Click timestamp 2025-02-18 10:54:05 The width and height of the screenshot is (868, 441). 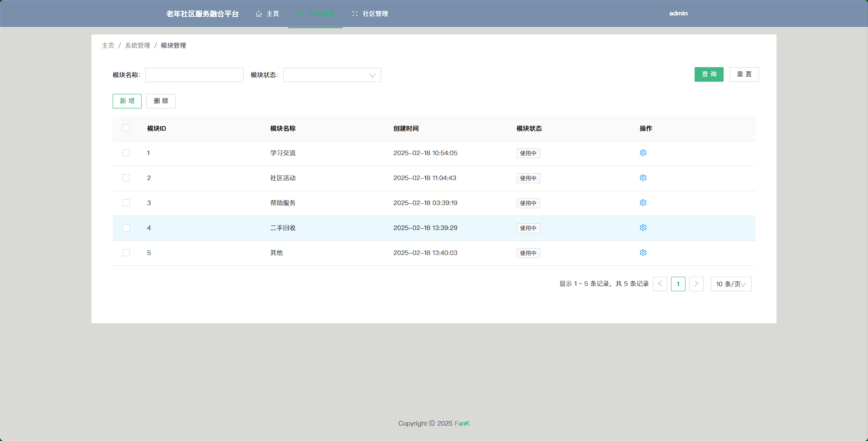tap(425, 153)
